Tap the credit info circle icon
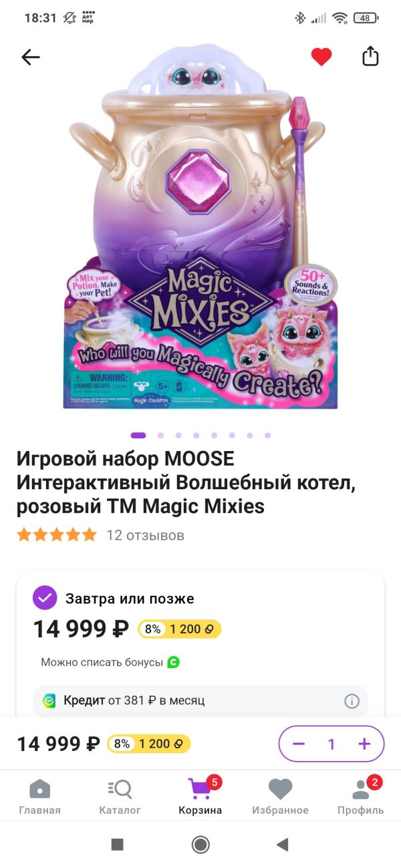Viewport: 401px width, 868px height. coord(352,701)
